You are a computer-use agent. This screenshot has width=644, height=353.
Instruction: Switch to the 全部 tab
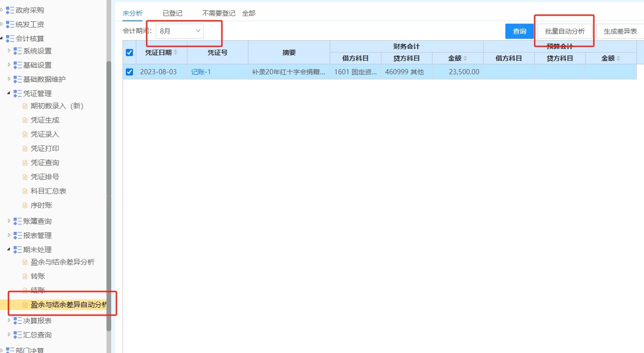pos(249,13)
